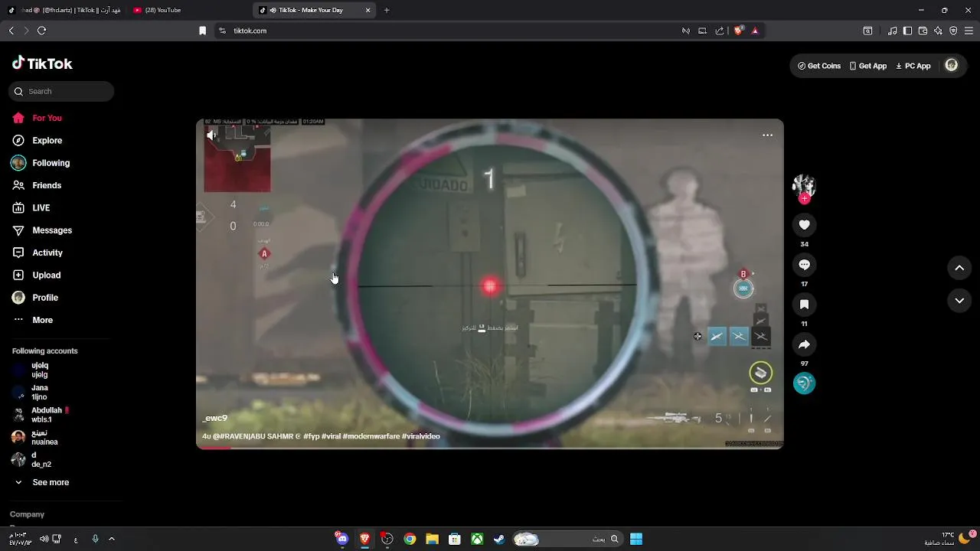Open Abdullah's wbls.1 following account
980x551 pixels.
point(41,415)
